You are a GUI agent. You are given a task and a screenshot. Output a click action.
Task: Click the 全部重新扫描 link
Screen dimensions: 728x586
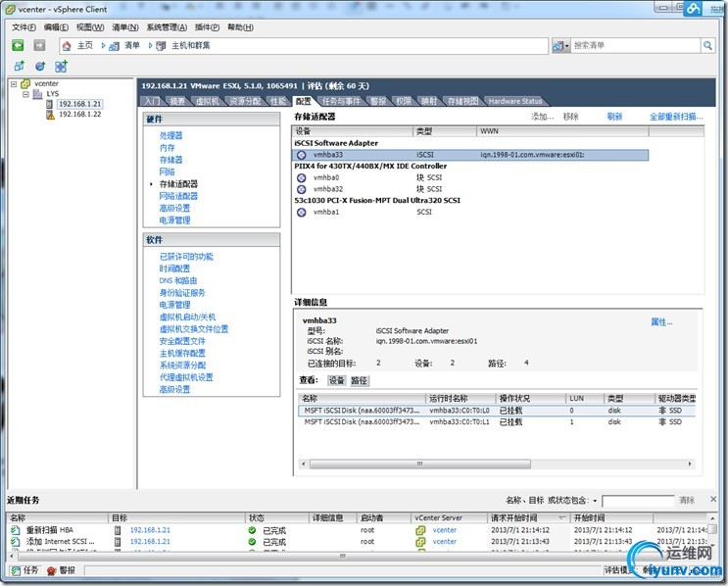pyautogui.click(x=676, y=117)
